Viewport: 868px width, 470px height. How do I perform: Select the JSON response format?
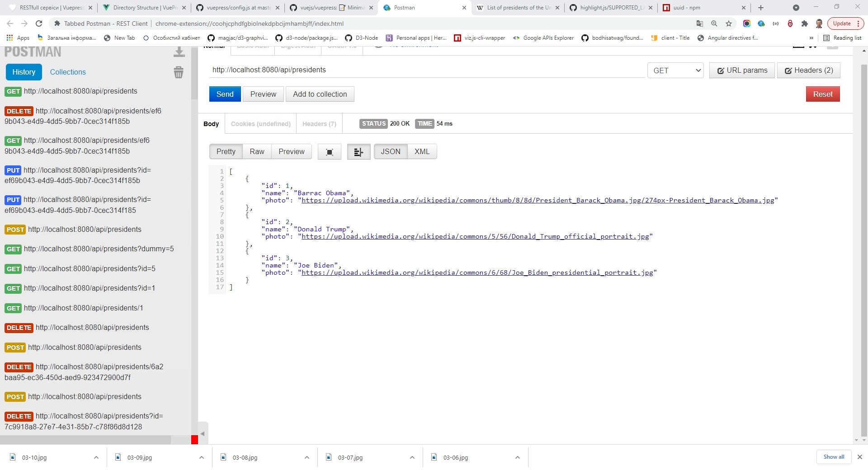click(x=390, y=152)
